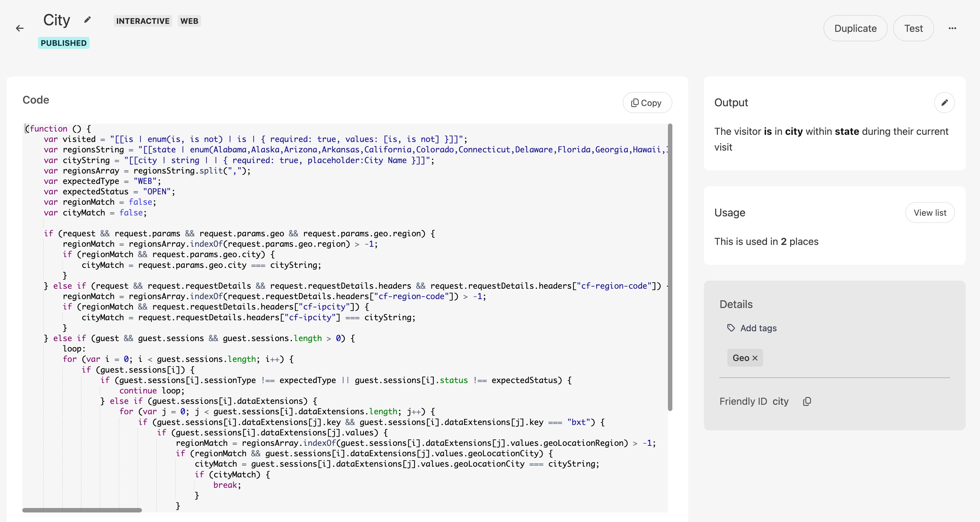Image resolution: width=980 pixels, height=522 pixels.
Task: Open the Usage View list
Action: point(929,213)
